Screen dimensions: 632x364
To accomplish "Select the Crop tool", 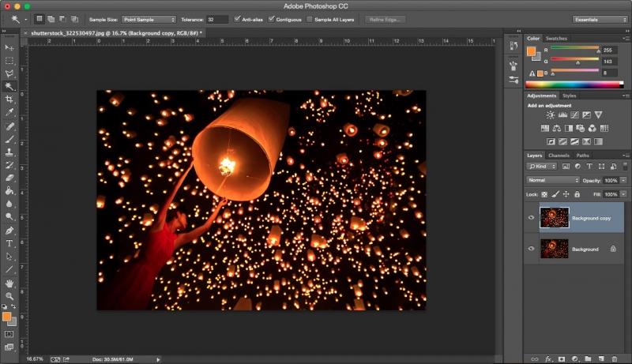I will [x=9, y=99].
